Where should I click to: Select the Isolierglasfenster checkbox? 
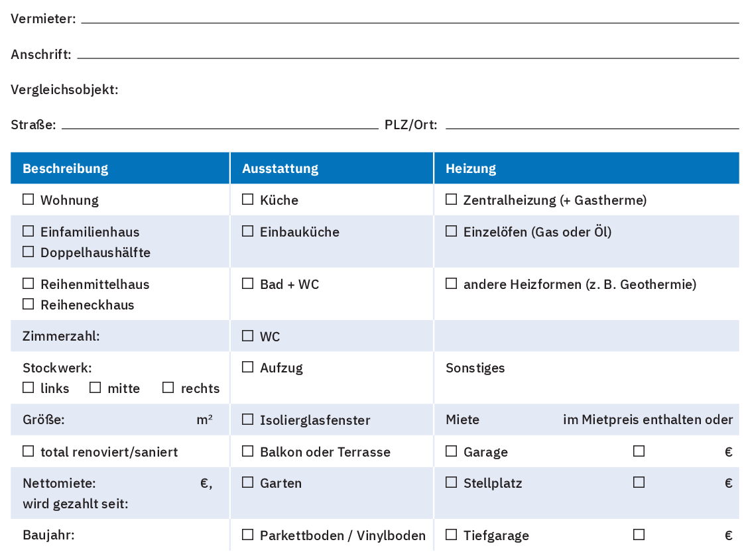pos(247,420)
